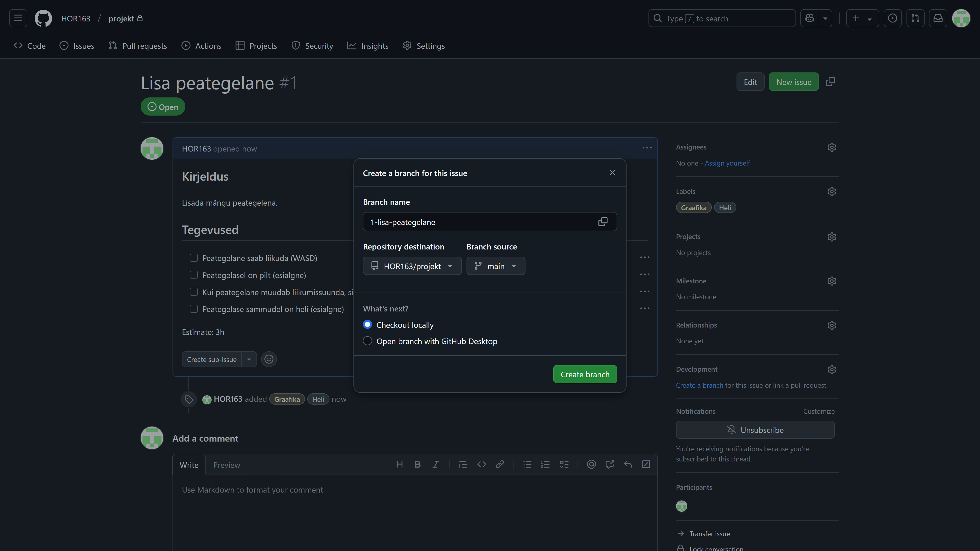The width and height of the screenshot is (980, 551).
Task: Close the Create a branch dialog
Action: [x=612, y=173]
